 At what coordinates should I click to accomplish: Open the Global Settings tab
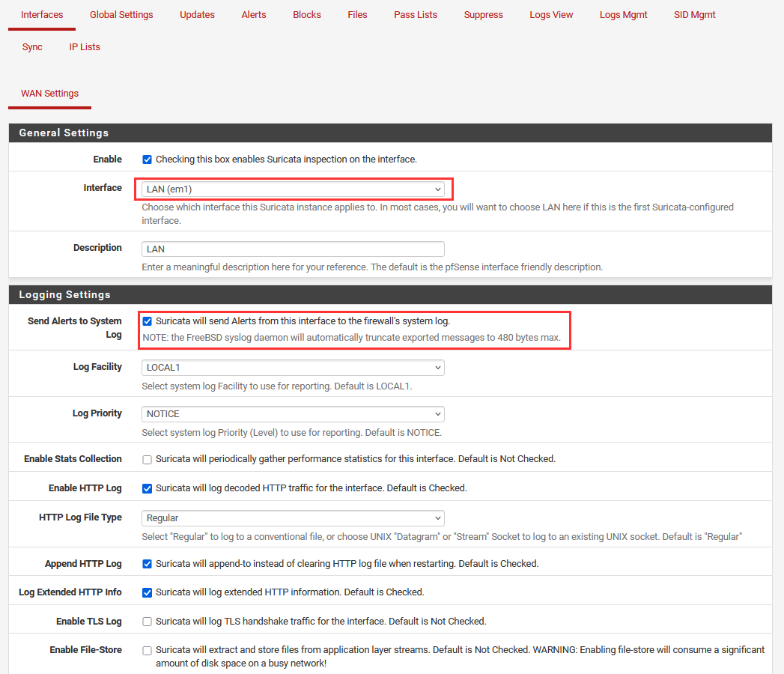[121, 15]
